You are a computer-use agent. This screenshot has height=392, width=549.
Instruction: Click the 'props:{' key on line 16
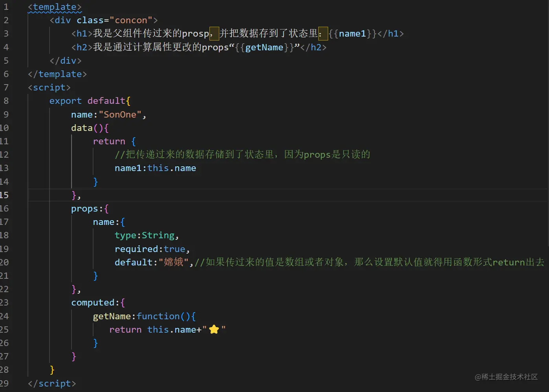(90, 209)
